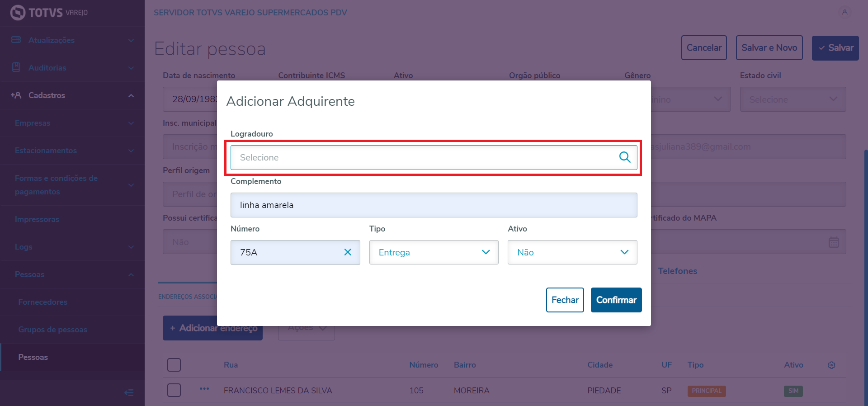This screenshot has height=406, width=868.
Task: Switch to the Telefones tab
Action: coord(677,271)
